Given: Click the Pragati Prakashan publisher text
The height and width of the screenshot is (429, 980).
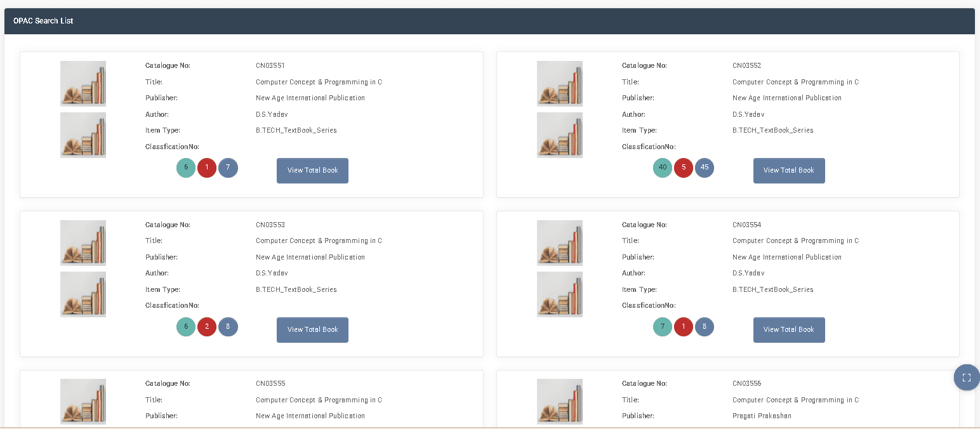Looking at the screenshot, I should [x=762, y=416].
